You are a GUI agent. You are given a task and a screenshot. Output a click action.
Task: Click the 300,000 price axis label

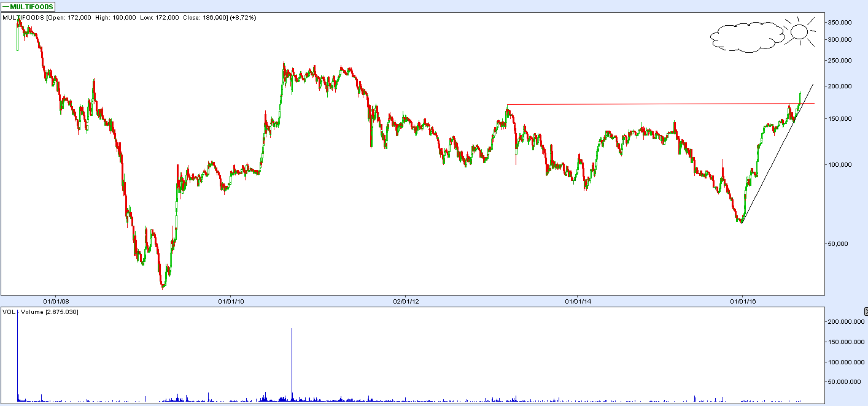[x=839, y=39]
